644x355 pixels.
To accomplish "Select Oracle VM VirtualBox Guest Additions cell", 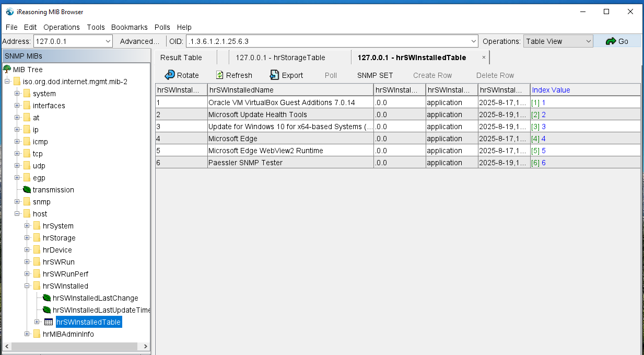I will coord(290,102).
